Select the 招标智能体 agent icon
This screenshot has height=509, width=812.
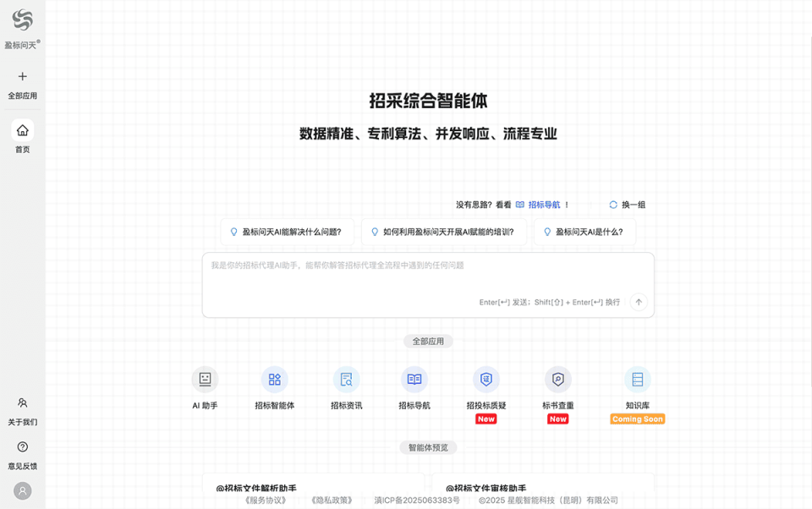click(x=275, y=380)
